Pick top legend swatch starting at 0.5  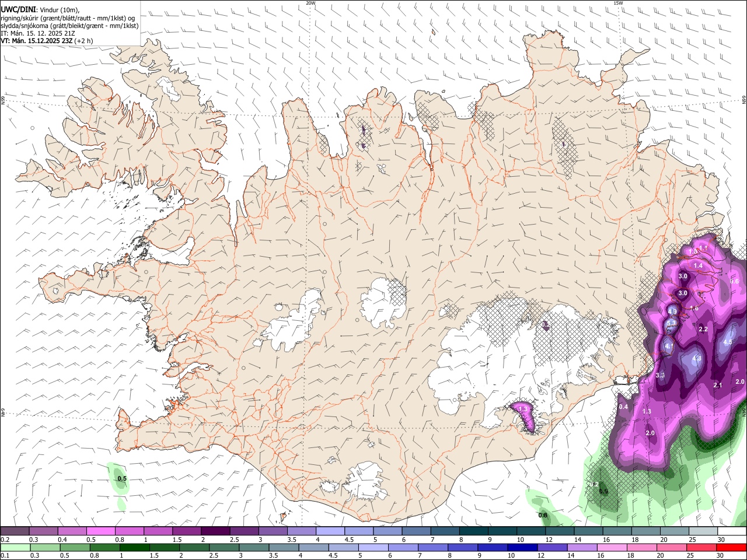[100, 531]
